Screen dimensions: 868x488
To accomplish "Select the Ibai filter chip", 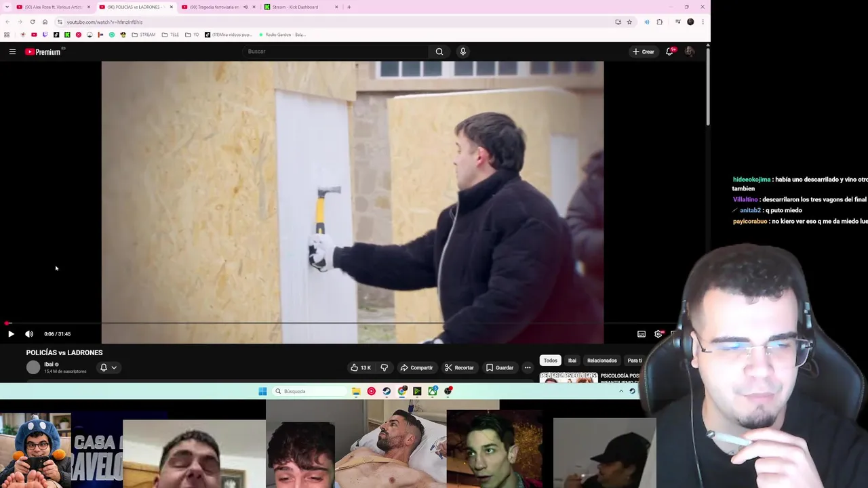I will [572, 361].
